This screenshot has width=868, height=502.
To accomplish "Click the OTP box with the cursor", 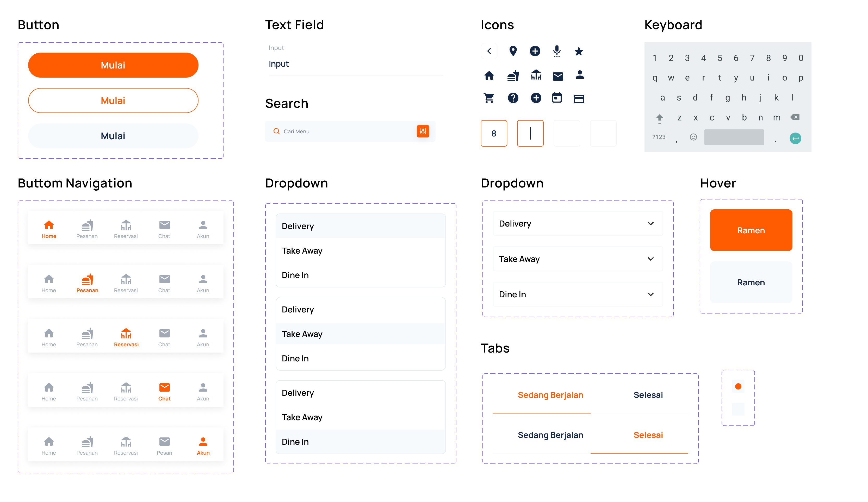I will [530, 133].
